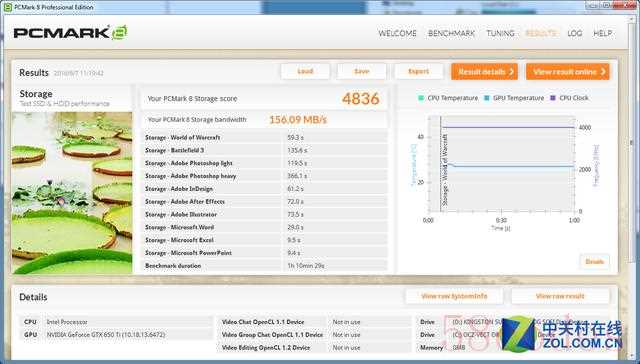Toggle the CPU Temperature legend marker
This screenshot has height=364, width=640.
coord(421,98)
